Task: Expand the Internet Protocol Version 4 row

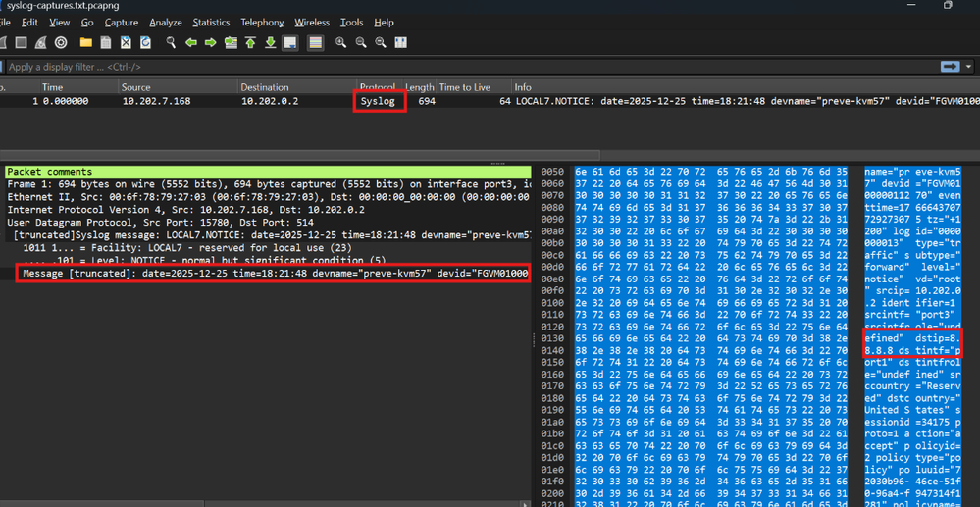Action: (x=268, y=210)
